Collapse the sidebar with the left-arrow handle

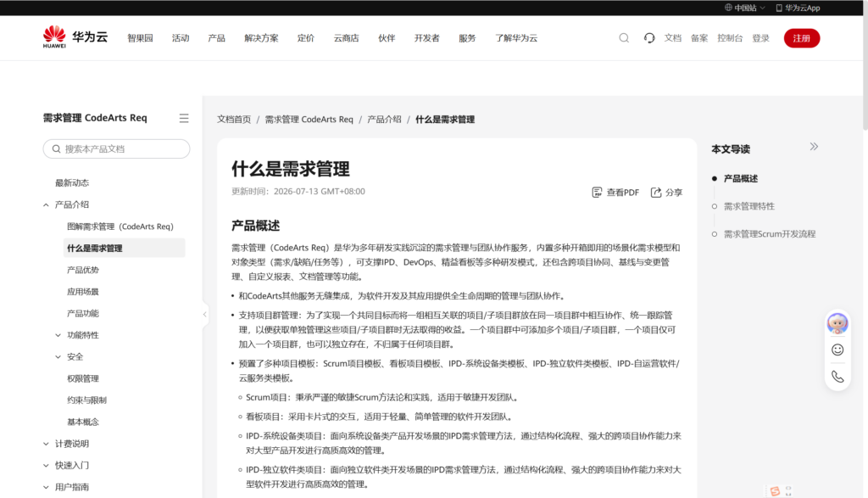205,314
